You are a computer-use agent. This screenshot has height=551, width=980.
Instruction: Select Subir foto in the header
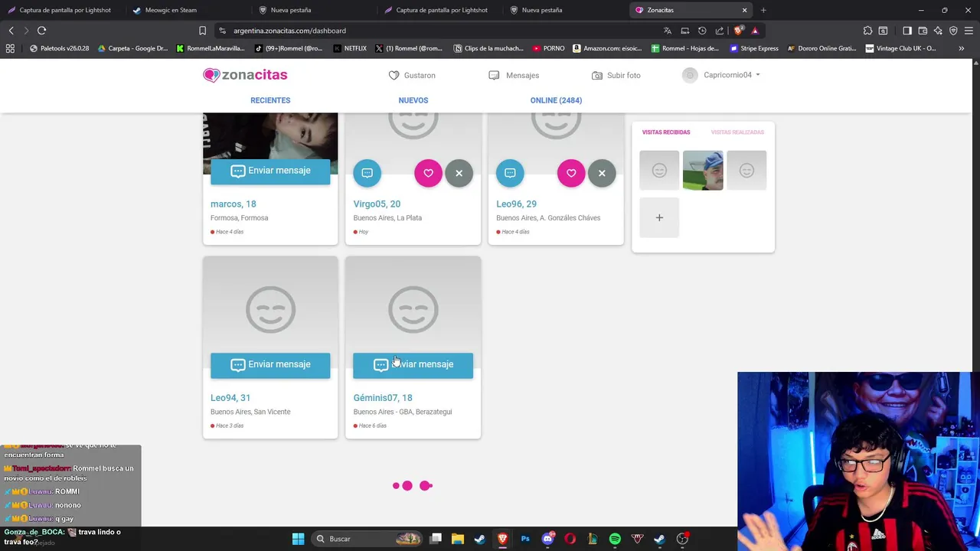point(616,75)
